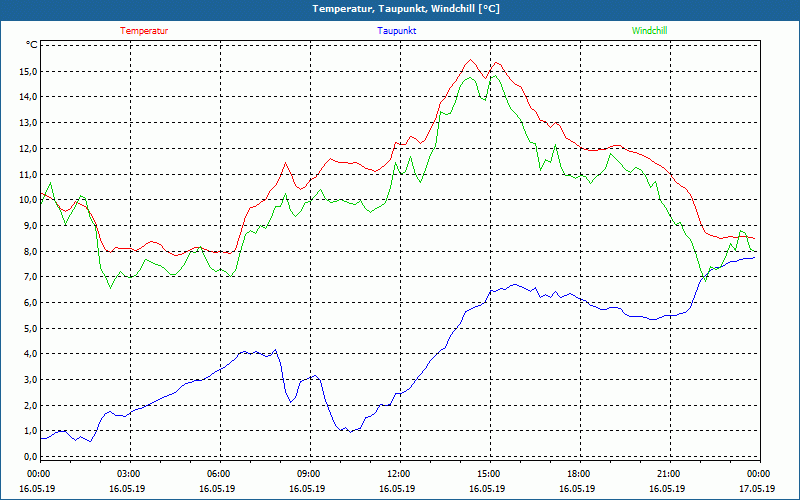Click the 03:00 time axis label
The width and height of the screenshot is (800, 500).
[x=131, y=474]
